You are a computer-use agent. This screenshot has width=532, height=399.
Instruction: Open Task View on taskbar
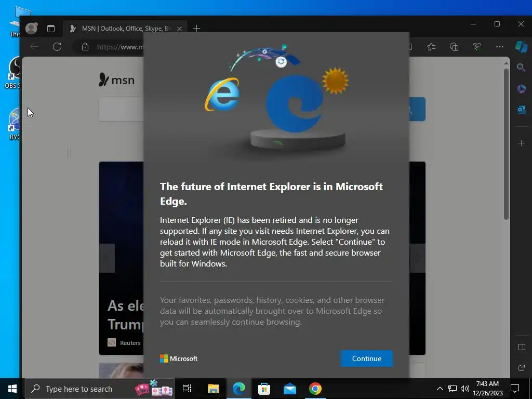click(x=187, y=389)
